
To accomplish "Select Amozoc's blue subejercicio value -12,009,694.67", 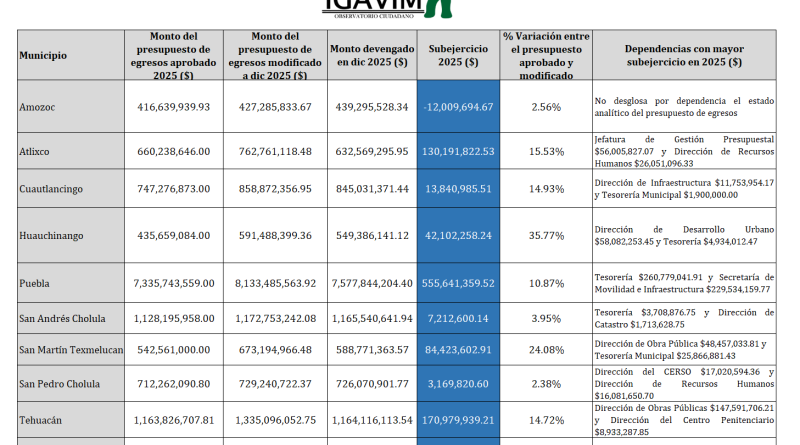I will coord(458,107).
